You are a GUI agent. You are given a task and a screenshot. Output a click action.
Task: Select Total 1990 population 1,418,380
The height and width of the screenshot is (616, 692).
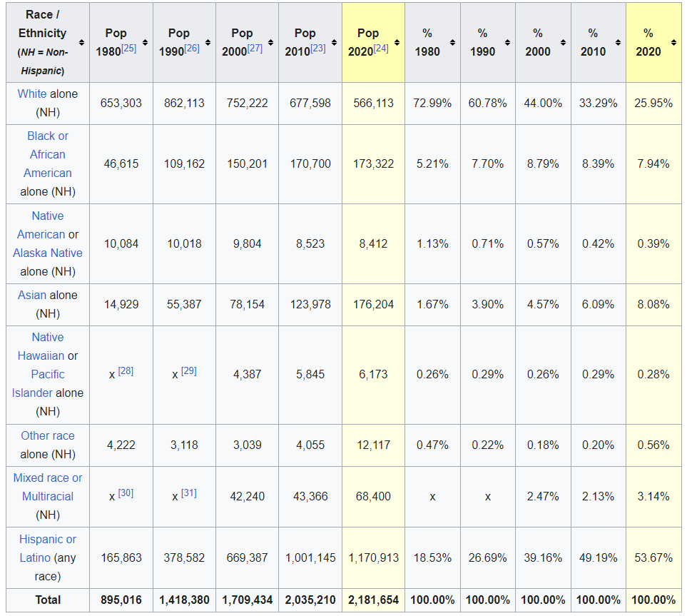(185, 600)
